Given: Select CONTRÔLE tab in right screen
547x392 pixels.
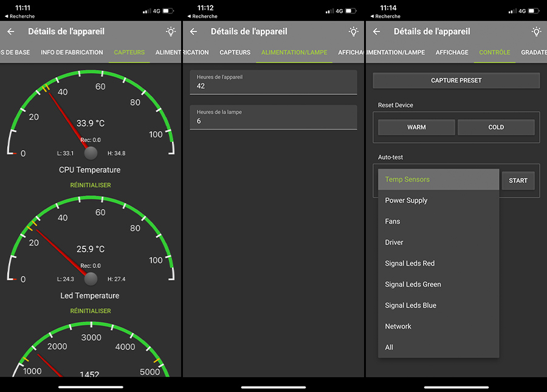Looking at the screenshot, I should [494, 52].
